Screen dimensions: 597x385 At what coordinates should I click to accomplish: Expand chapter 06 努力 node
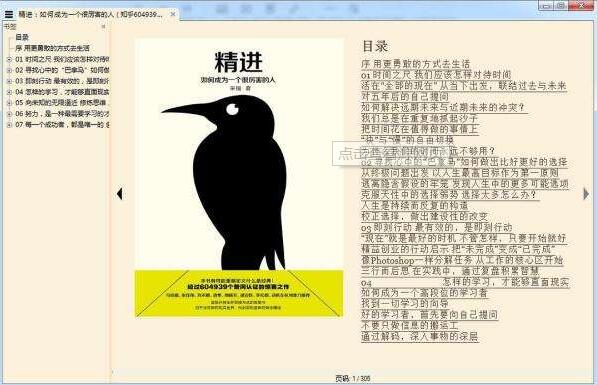click(10, 114)
